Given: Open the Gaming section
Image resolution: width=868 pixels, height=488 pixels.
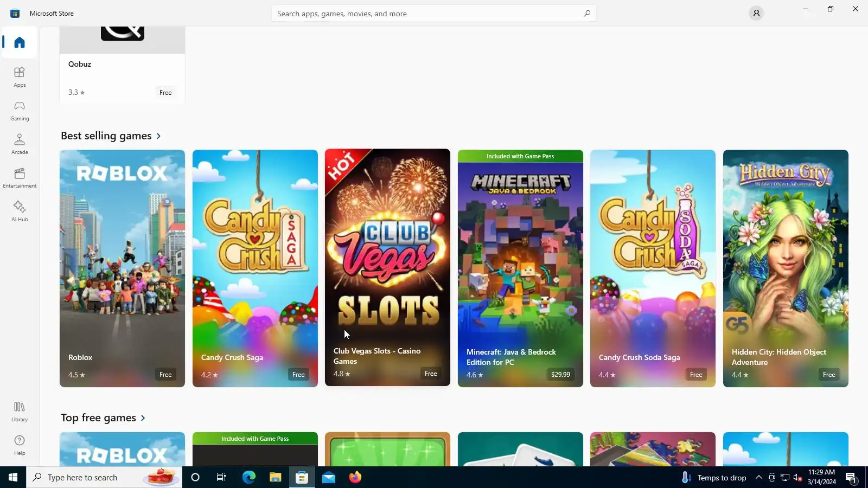Looking at the screenshot, I should point(20,111).
